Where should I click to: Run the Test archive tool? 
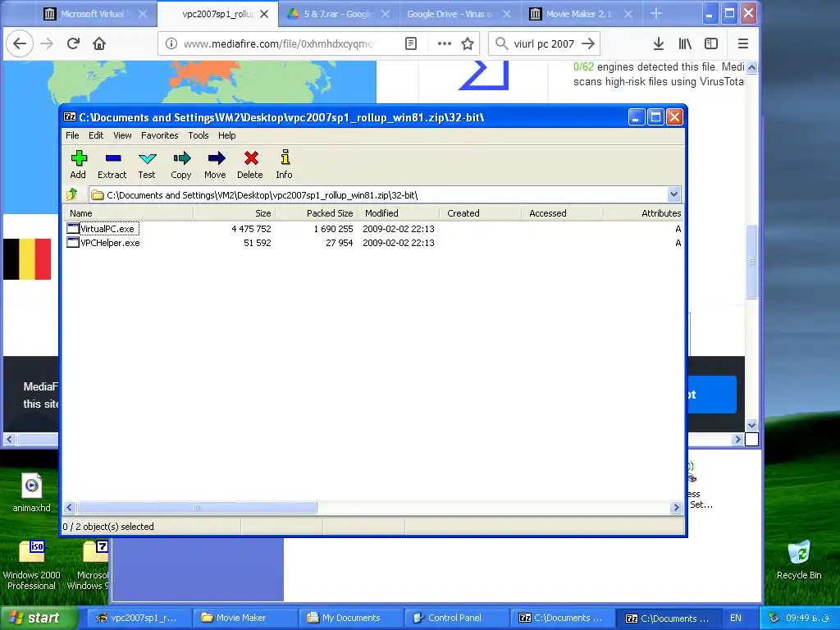147,164
